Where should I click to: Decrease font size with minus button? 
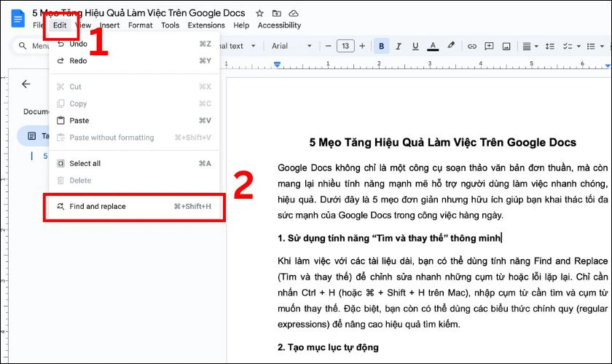329,46
